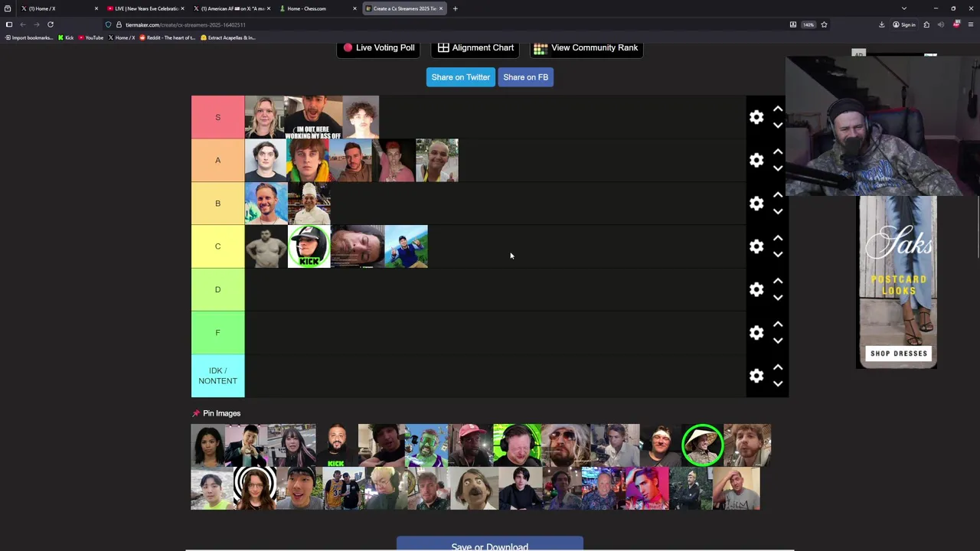This screenshot has height=551, width=980.
Task: Open settings gear for the D tier row
Action: tap(756, 289)
